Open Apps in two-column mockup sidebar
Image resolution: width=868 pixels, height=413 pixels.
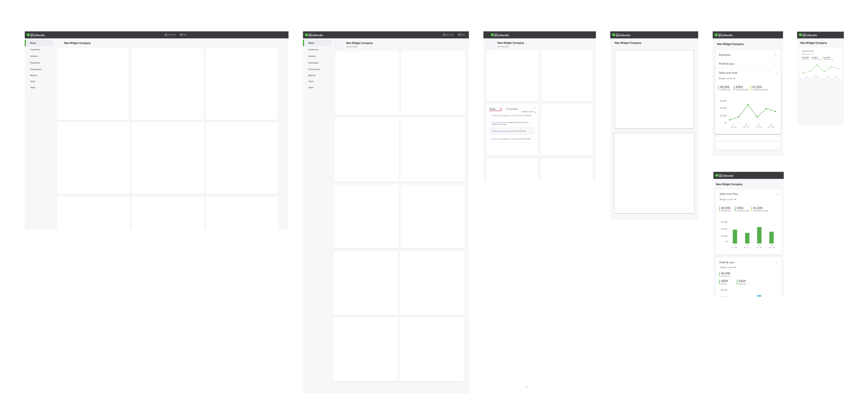pyautogui.click(x=311, y=87)
